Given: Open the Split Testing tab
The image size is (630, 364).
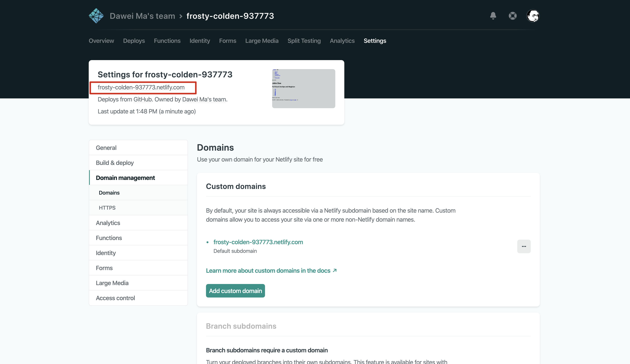Looking at the screenshot, I should 304,41.
